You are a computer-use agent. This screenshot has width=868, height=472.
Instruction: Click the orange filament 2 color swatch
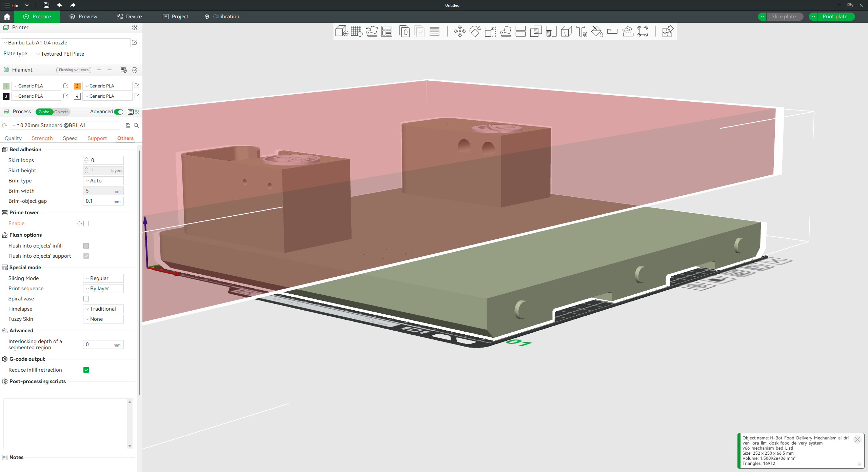click(77, 86)
